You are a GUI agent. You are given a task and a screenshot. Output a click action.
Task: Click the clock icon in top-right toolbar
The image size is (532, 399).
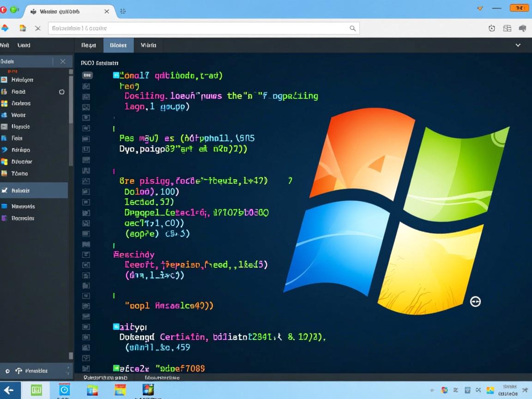click(x=492, y=28)
